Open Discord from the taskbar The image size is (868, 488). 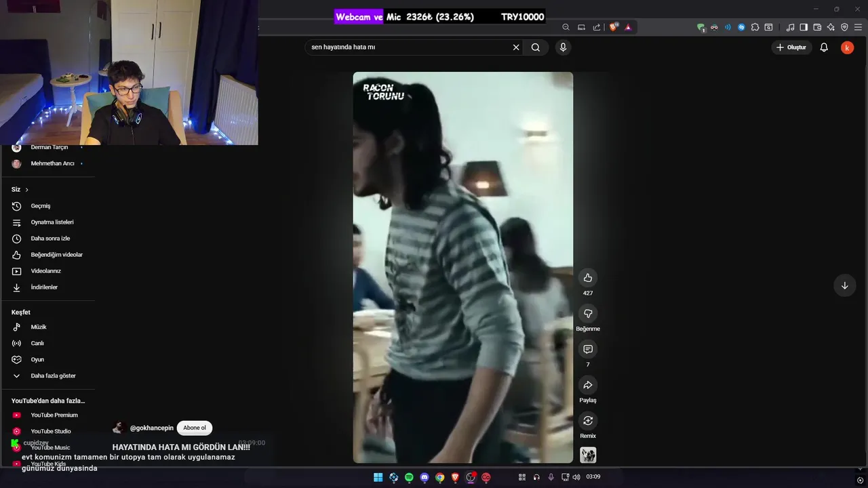click(425, 477)
